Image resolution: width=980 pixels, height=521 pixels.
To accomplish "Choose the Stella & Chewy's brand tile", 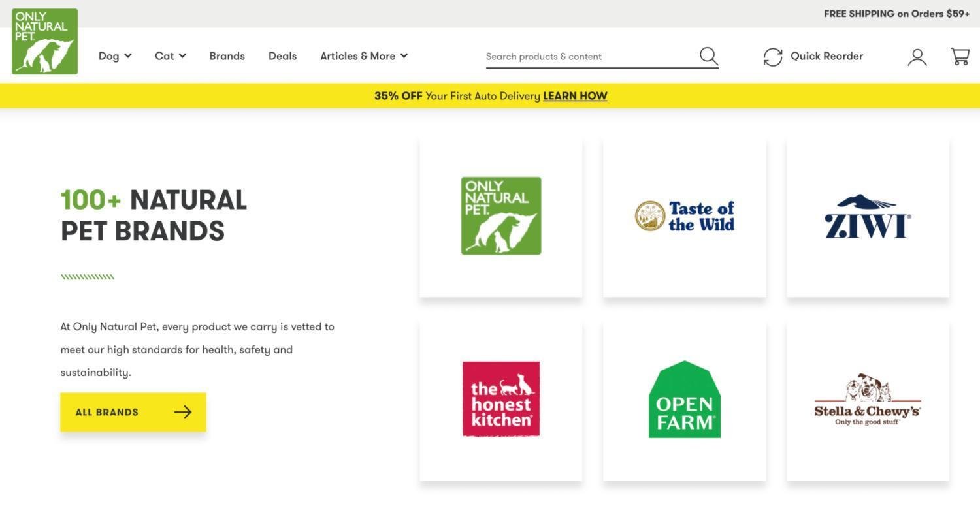I will click(x=868, y=400).
